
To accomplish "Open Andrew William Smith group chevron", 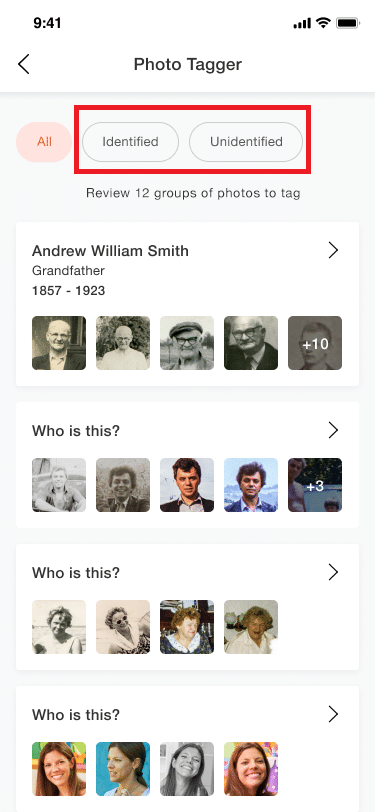I will tap(334, 251).
